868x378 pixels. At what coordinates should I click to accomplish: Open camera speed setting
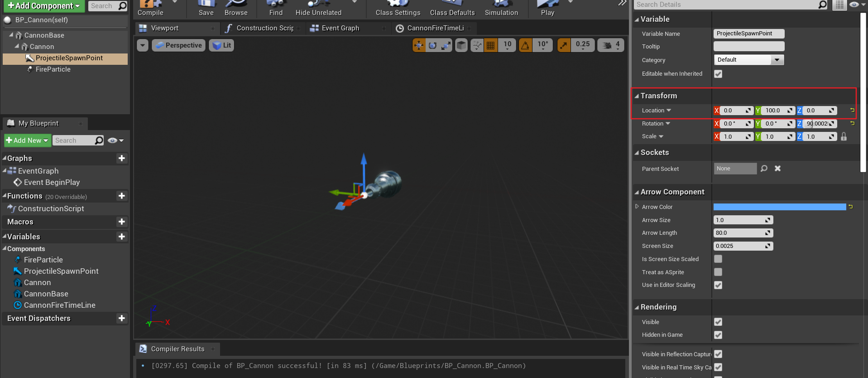pyautogui.click(x=611, y=45)
